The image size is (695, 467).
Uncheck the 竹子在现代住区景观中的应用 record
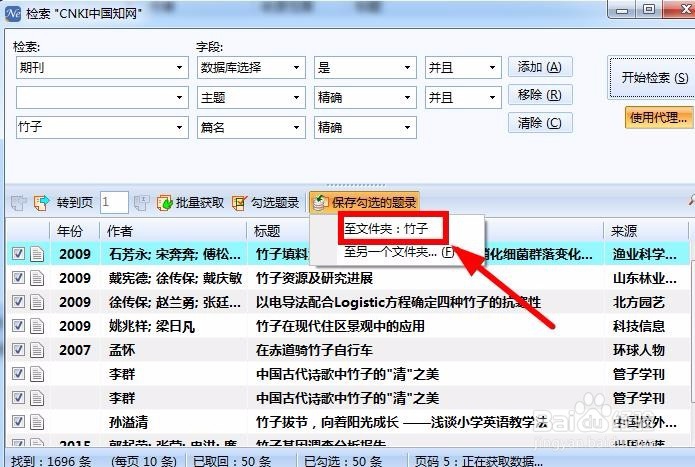pyautogui.click(x=18, y=326)
